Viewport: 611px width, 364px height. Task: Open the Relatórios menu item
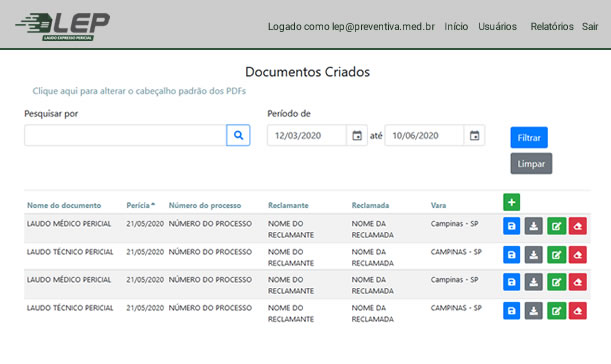[x=552, y=27]
